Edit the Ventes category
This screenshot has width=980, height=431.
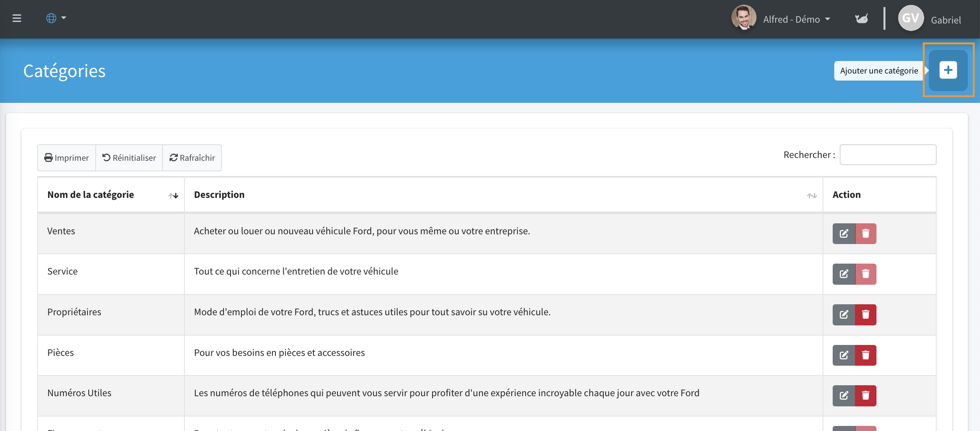844,233
